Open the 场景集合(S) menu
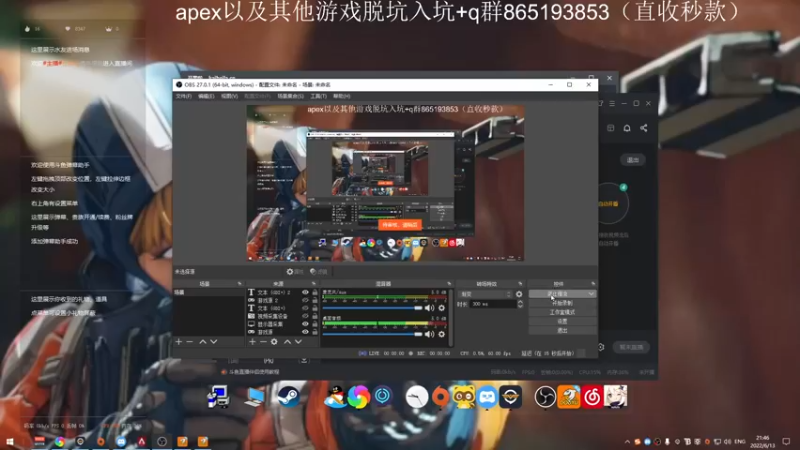The width and height of the screenshot is (800, 450). click(290, 96)
